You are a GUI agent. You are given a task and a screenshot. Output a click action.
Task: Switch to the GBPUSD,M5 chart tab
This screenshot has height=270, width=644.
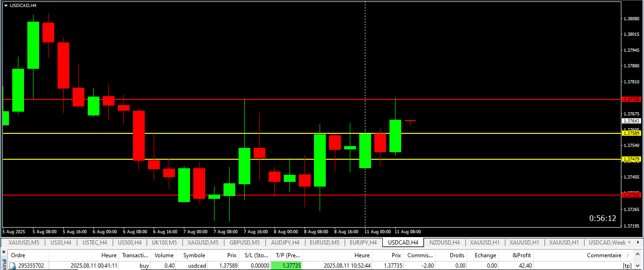click(x=245, y=243)
